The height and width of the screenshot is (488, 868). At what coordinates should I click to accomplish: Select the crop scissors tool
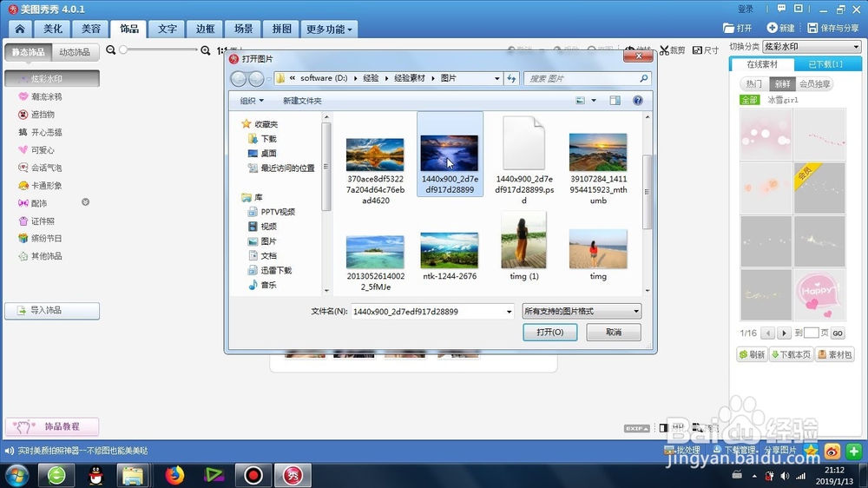pos(672,50)
